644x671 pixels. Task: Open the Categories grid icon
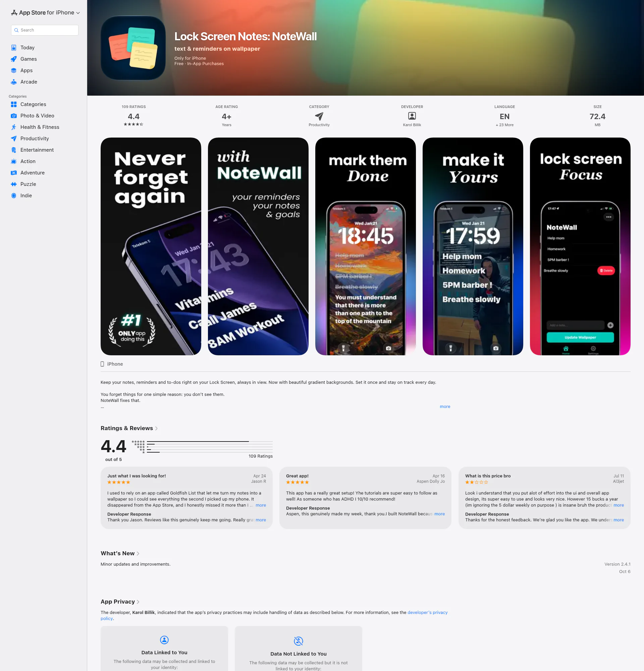click(x=14, y=104)
